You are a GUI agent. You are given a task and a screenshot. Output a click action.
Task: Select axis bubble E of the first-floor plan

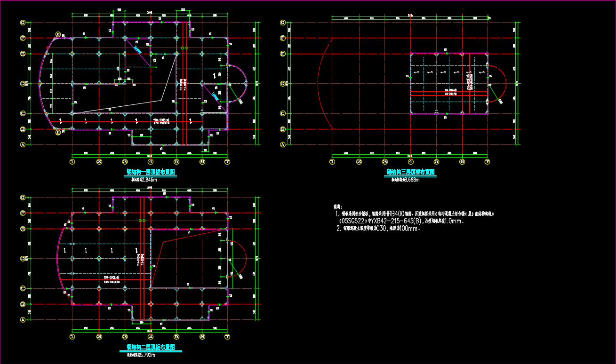pos(22,54)
